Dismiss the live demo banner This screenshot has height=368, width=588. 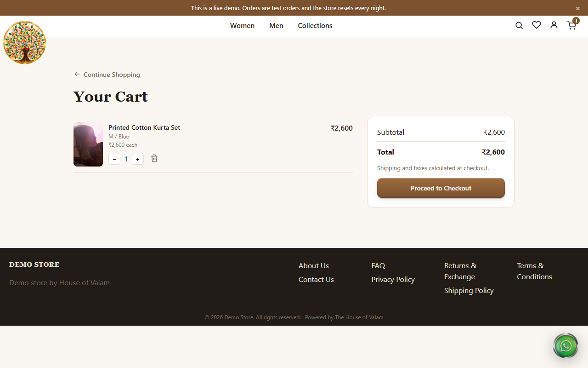point(578,8)
